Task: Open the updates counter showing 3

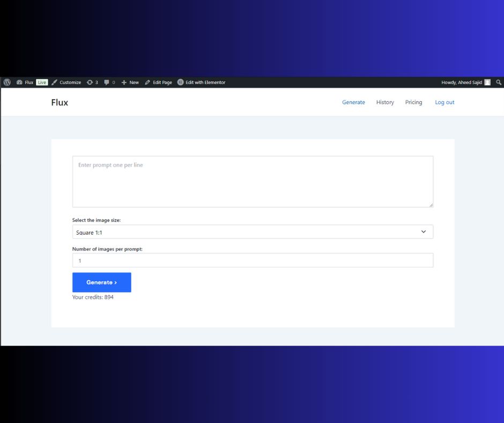Action: (92, 83)
